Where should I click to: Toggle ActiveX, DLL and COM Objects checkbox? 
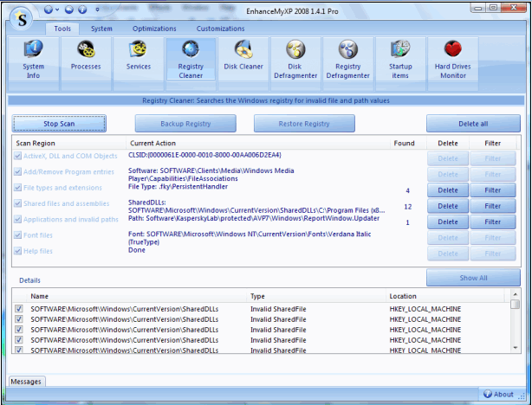tap(17, 156)
